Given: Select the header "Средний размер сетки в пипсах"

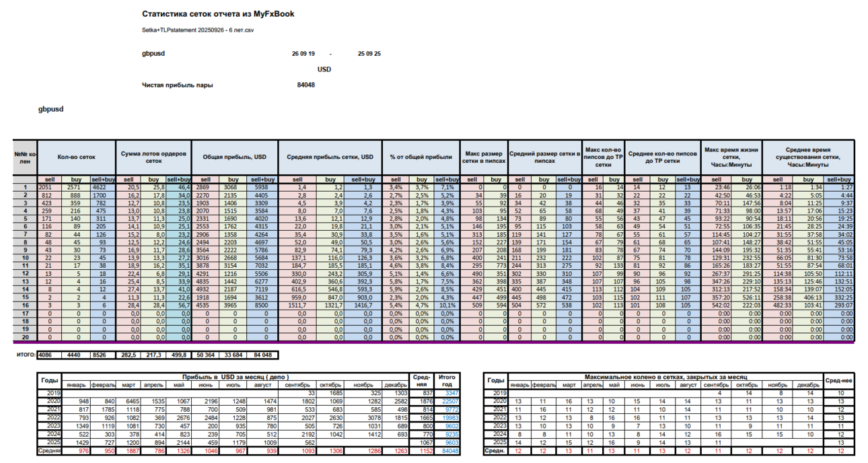Looking at the screenshot, I should (x=545, y=157).
